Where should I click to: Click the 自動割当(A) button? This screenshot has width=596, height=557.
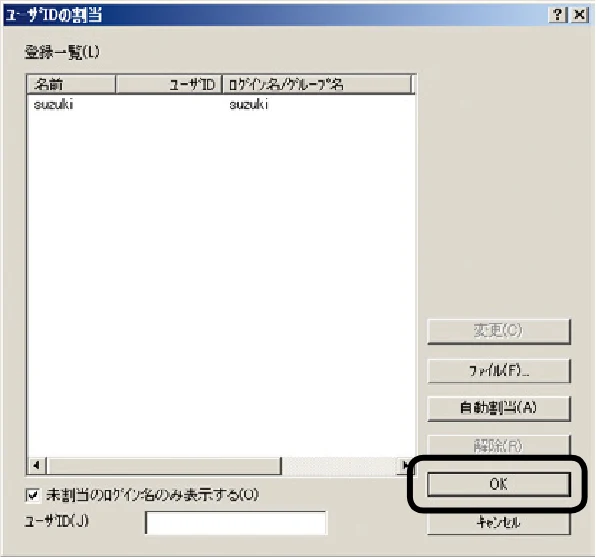click(x=499, y=408)
